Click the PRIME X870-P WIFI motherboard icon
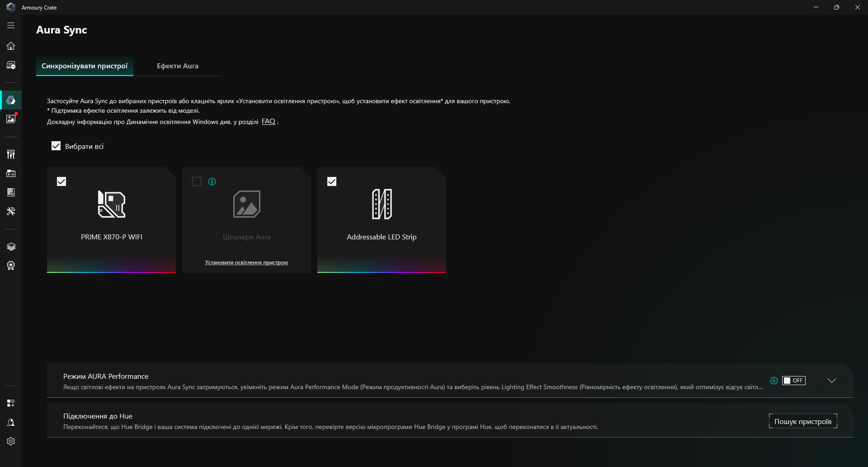The width and height of the screenshot is (868, 467). 112,204
